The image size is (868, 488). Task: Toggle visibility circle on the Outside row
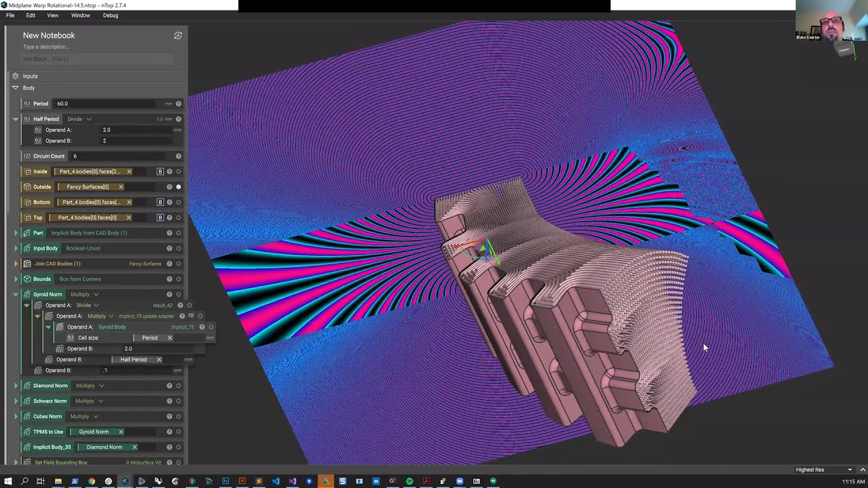pyautogui.click(x=178, y=187)
